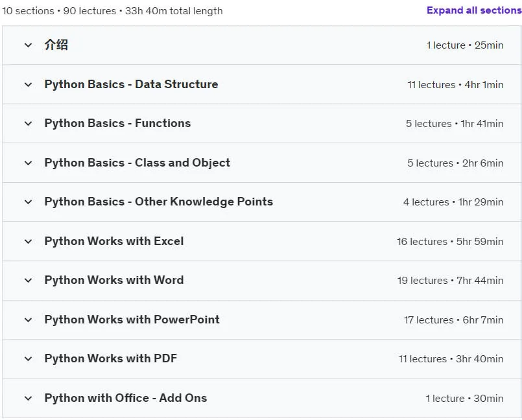Click '11 lectures • 3hr 40min' text
The height and width of the screenshot is (420, 522).
click(451, 359)
